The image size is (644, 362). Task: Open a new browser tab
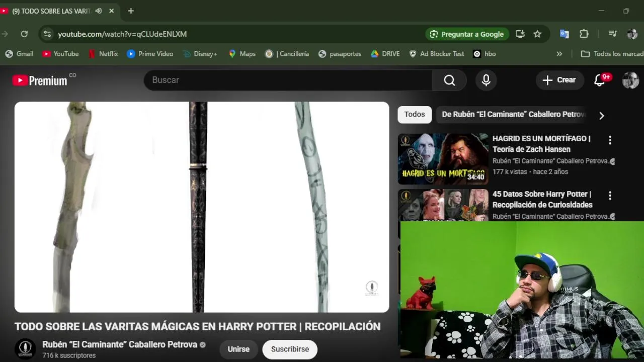pyautogui.click(x=131, y=11)
